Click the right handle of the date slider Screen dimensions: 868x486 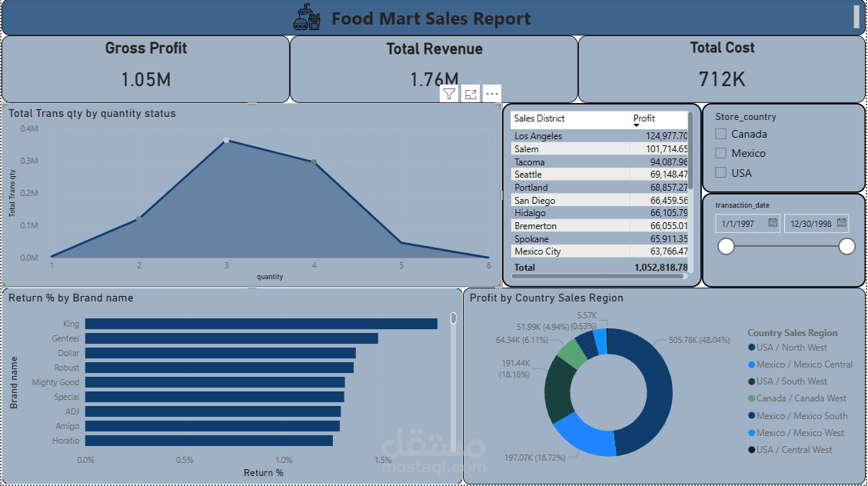coord(846,246)
